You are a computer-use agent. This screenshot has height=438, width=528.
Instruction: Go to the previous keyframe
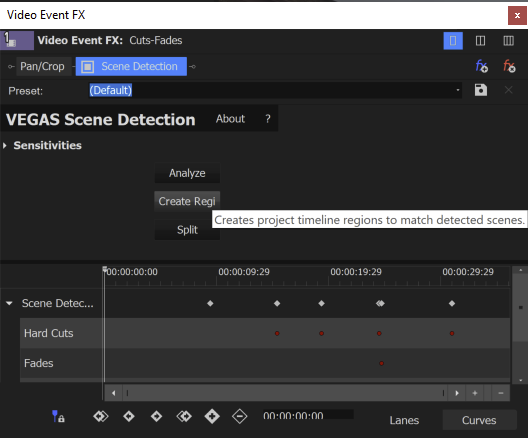tap(129, 416)
